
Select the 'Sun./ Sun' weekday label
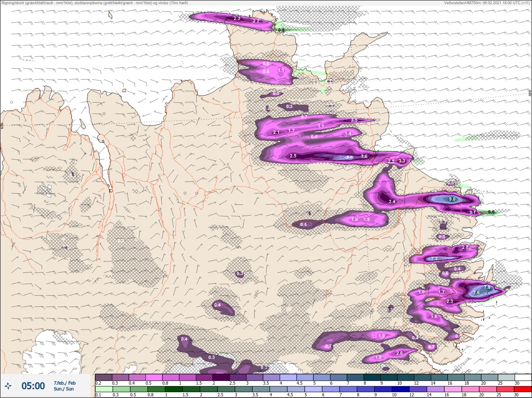pos(64,389)
